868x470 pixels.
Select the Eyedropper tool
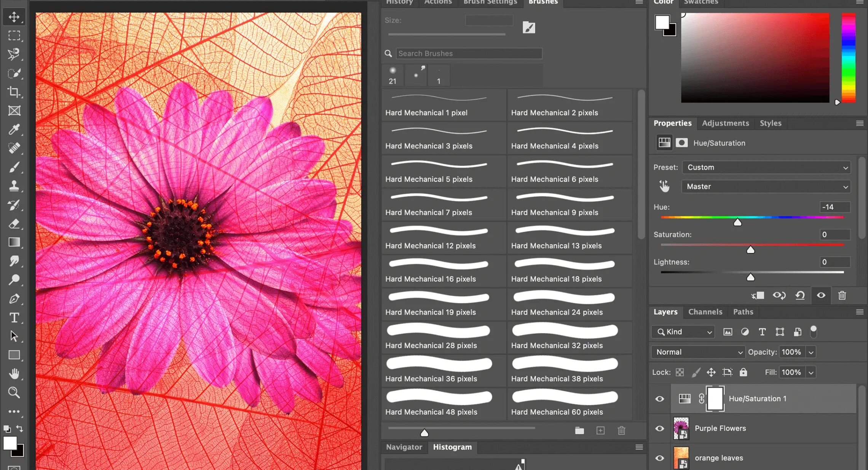[14, 129]
